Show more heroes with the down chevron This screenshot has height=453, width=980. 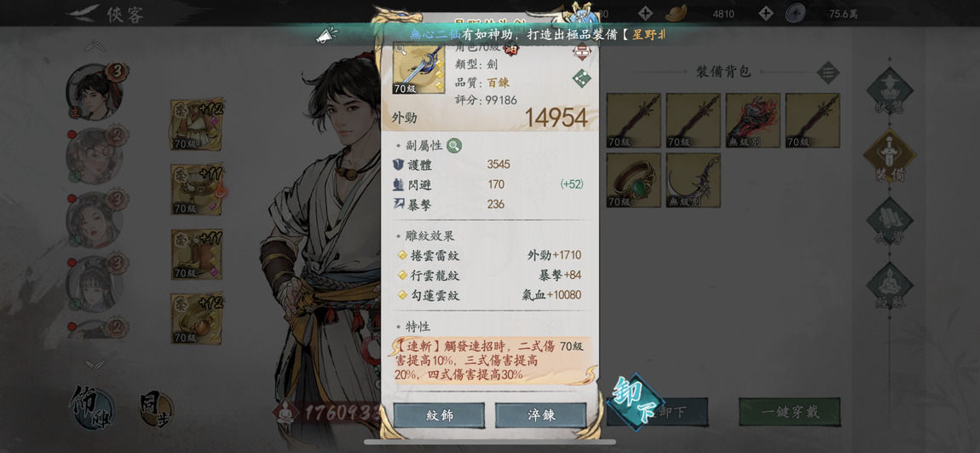coord(95,364)
